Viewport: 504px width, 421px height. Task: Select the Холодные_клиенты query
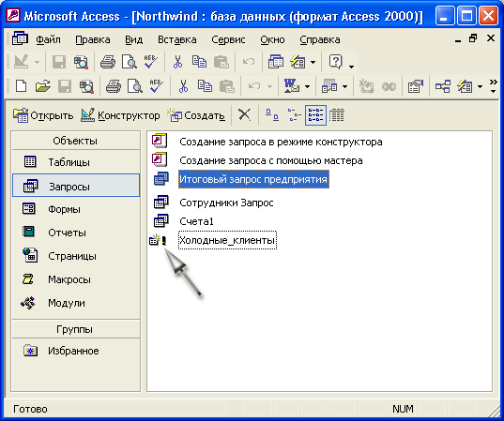point(227,240)
